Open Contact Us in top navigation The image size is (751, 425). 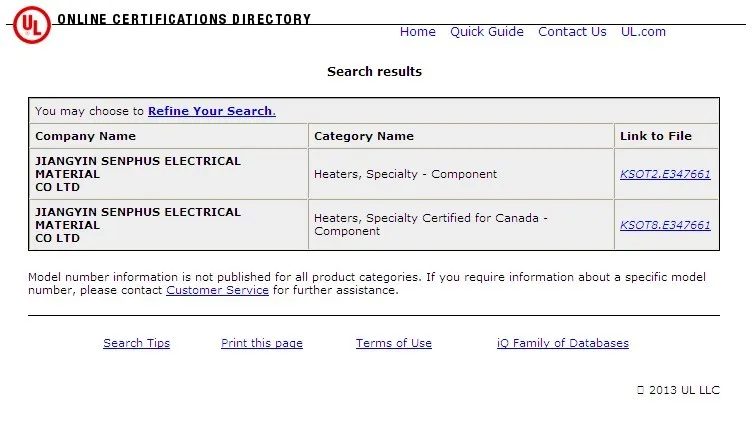(x=572, y=32)
